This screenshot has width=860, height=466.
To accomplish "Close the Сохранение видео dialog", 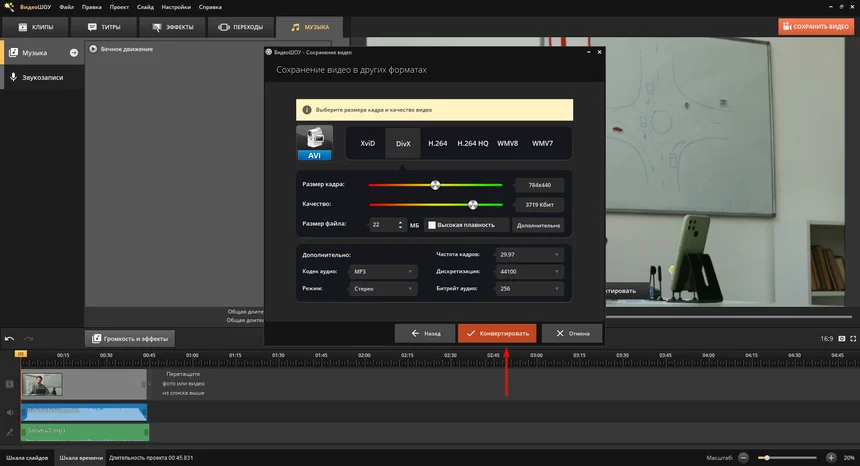I will coord(599,52).
